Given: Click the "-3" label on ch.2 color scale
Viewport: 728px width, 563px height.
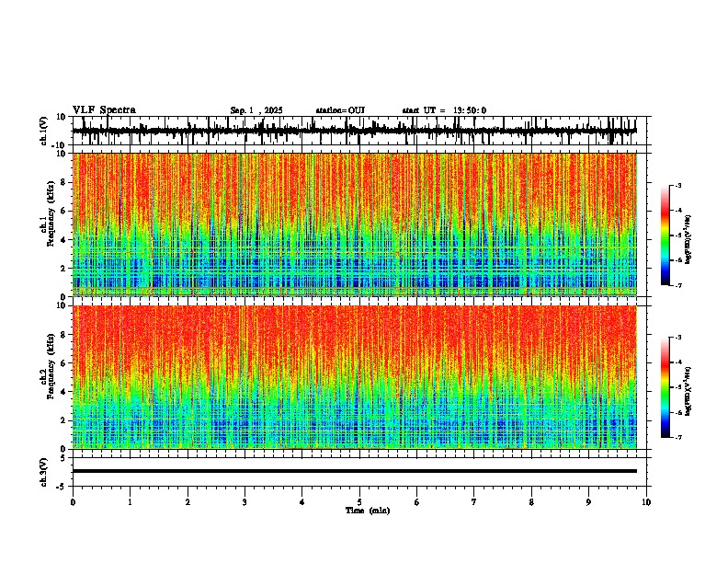Looking at the screenshot, I should pyautogui.click(x=677, y=338).
